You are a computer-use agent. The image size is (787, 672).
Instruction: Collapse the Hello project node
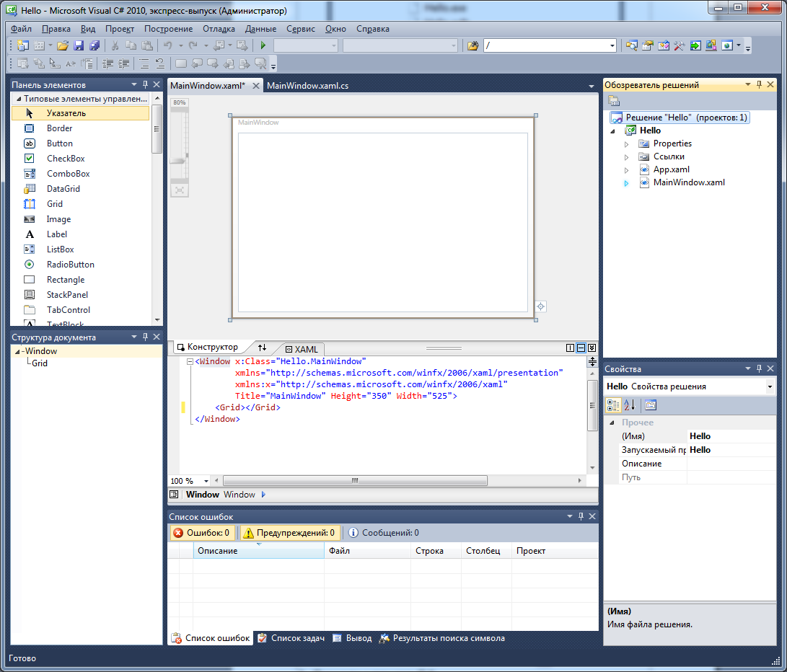[x=613, y=131]
